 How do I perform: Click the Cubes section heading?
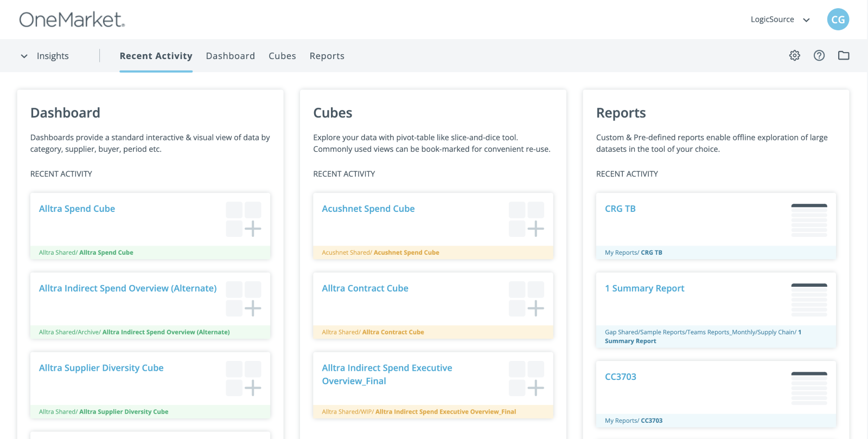click(333, 113)
